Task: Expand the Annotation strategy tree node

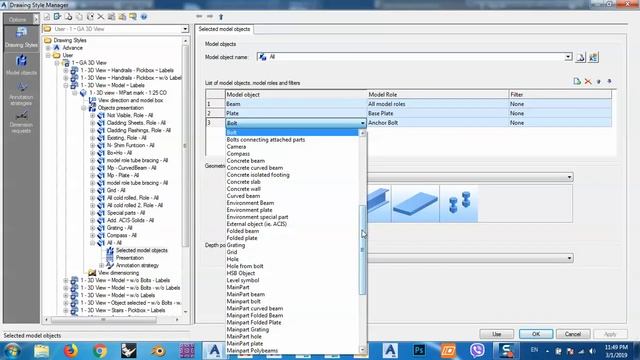Action: point(102,265)
